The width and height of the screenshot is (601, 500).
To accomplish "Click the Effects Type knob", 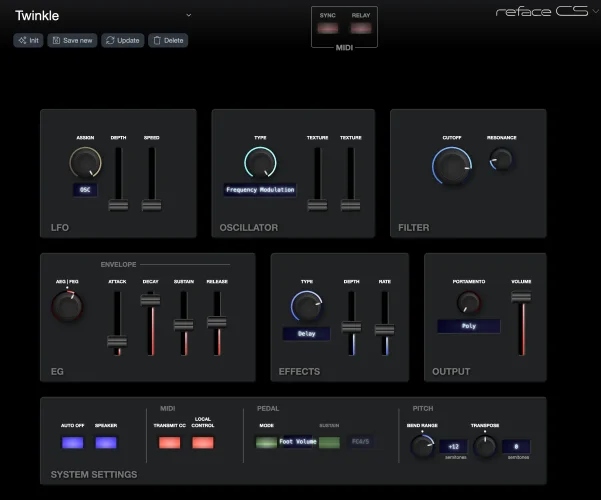I will click(306, 307).
